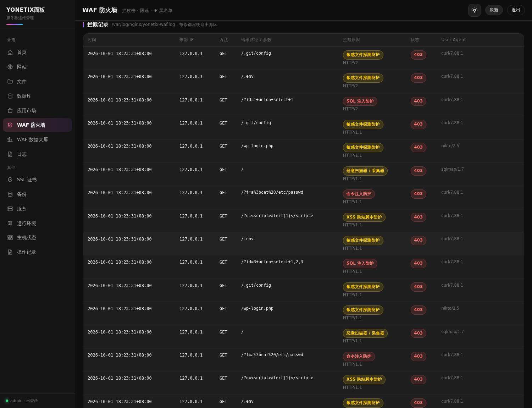The image size is (532, 408).
Task: Click the WAF 防火墙 active menu item
Action: pos(37,125)
